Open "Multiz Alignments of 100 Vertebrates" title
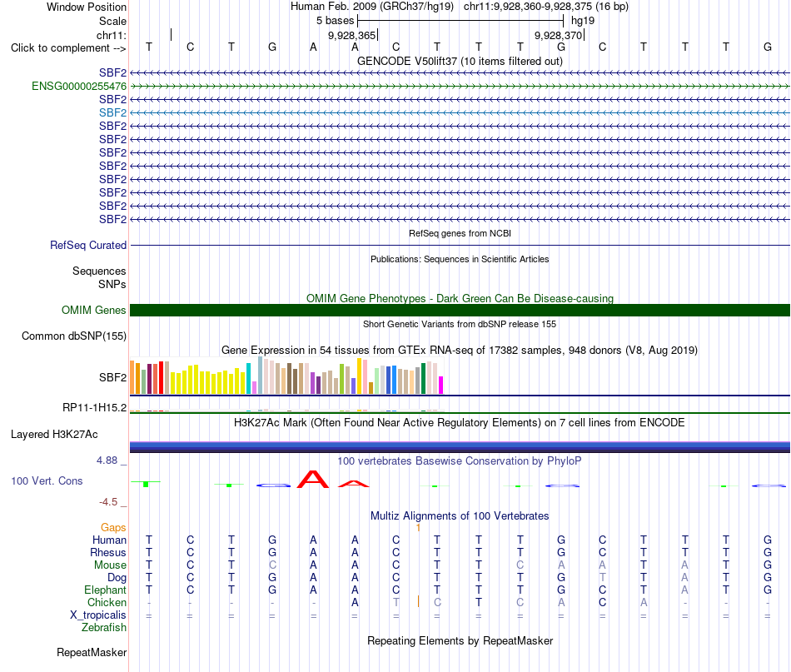The width and height of the screenshot is (791, 672). (x=460, y=515)
